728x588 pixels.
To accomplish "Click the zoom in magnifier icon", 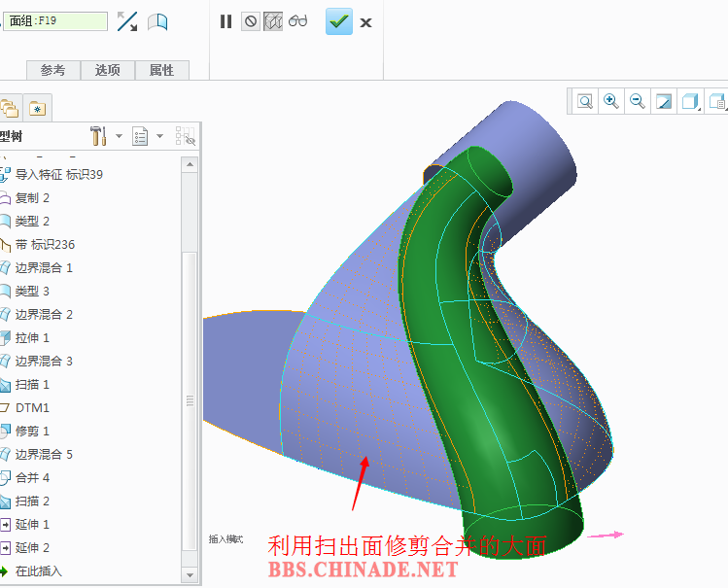I will (611, 101).
